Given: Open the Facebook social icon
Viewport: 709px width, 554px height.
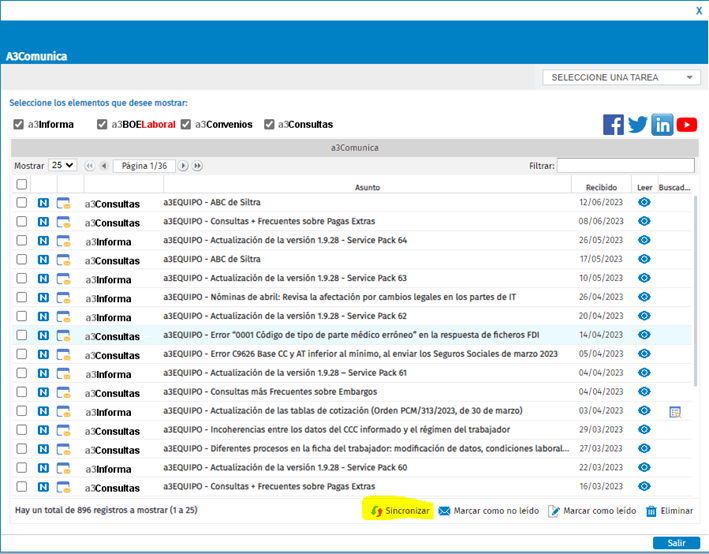Looking at the screenshot, I should tap(613, 124).
